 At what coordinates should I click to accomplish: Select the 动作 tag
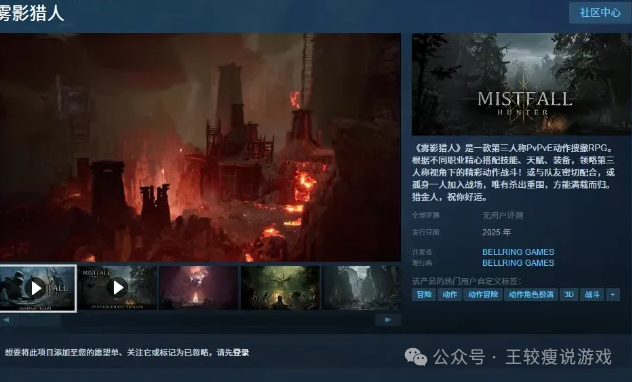tap(449, 295)
